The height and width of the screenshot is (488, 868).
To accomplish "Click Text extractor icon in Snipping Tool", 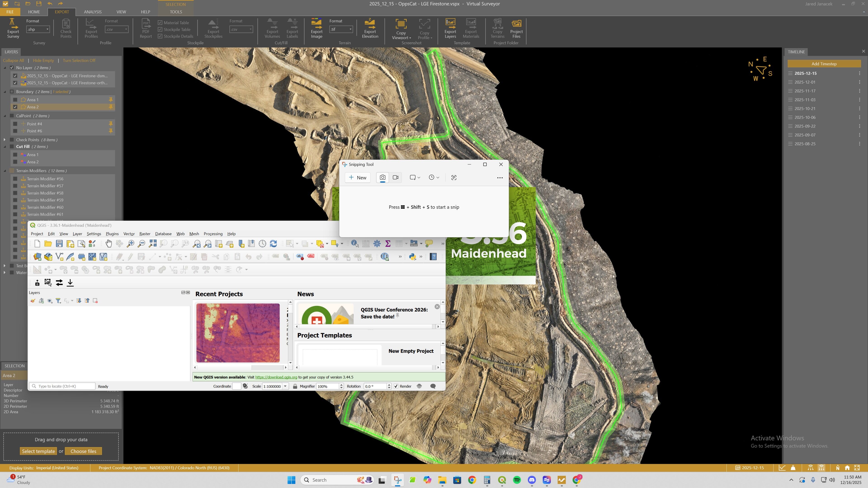I will tap(454, 178).
